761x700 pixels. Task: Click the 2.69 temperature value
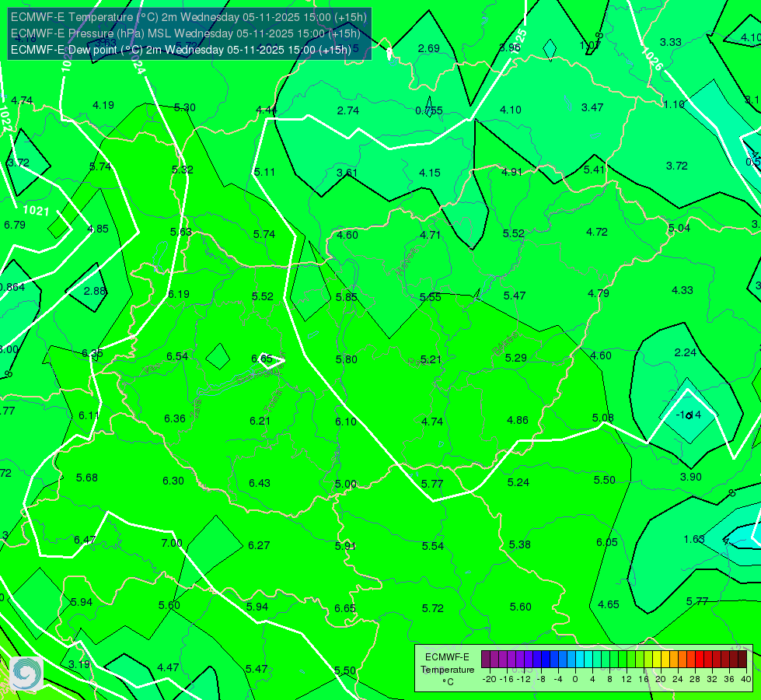[x=429, y=48]
